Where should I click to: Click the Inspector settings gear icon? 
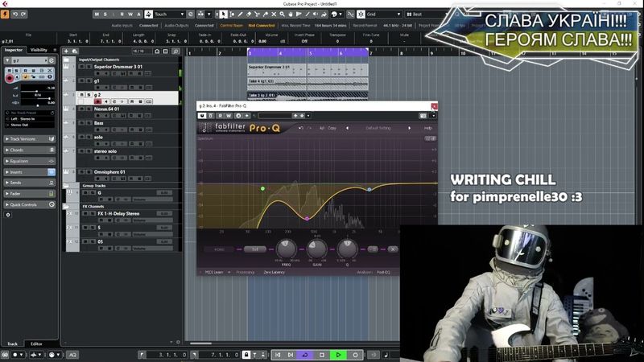(9, 215)
